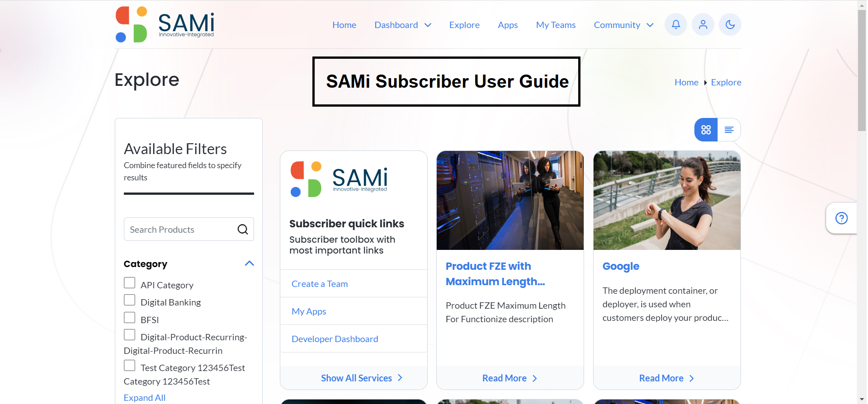
Task: Toggle dark mode moon icon
Action: [730, 24]
